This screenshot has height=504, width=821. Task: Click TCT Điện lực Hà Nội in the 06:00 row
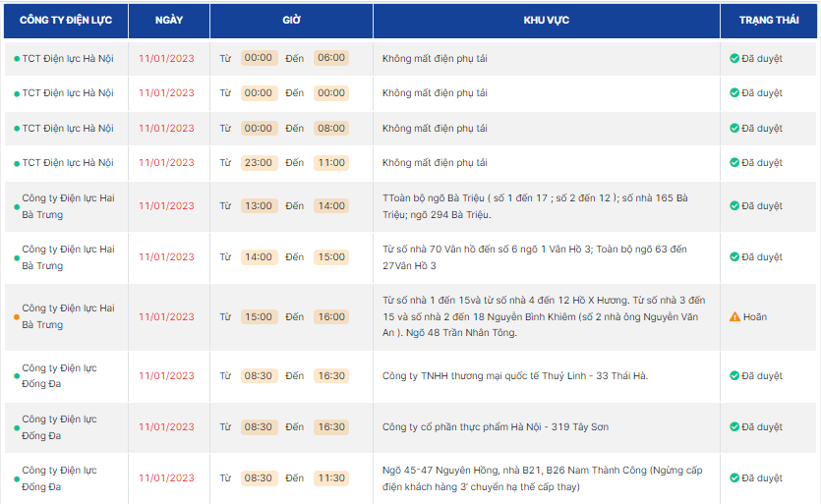coord(68,58)
